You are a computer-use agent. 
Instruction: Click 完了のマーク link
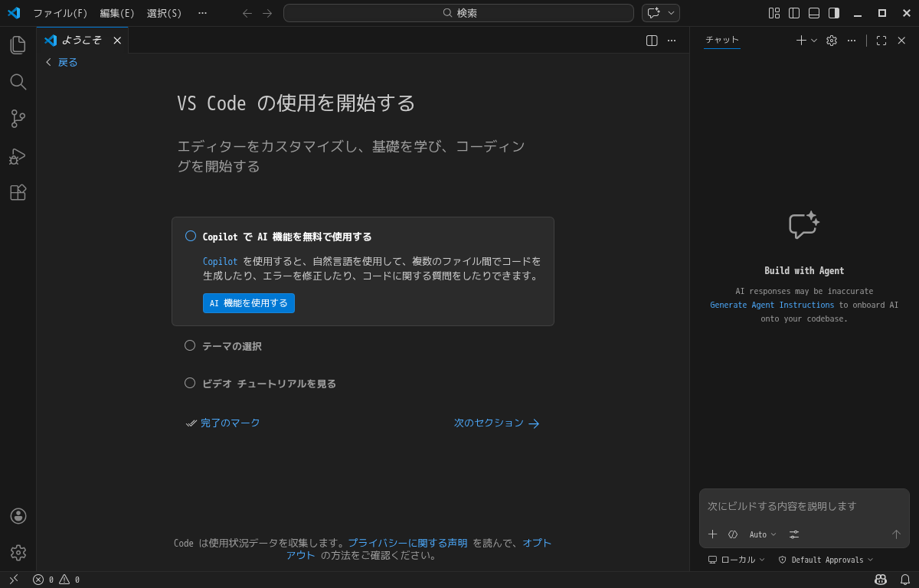(x=223, y=423)
